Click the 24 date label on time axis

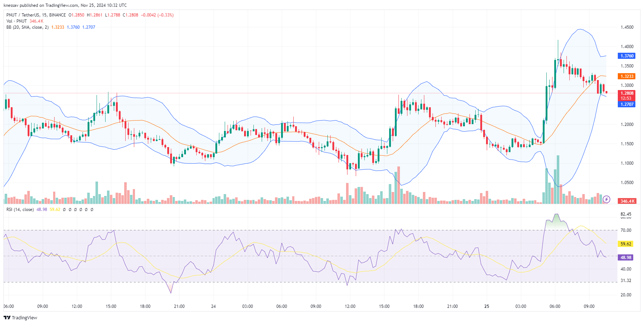point(213,306)
